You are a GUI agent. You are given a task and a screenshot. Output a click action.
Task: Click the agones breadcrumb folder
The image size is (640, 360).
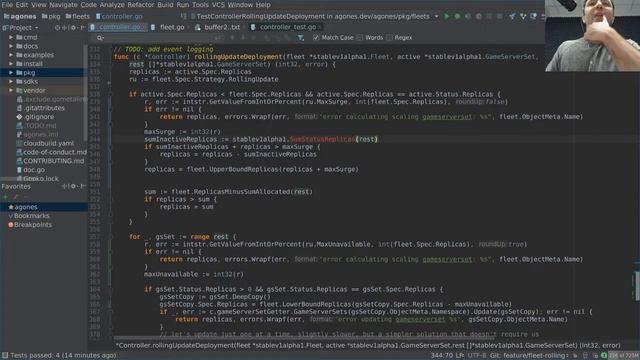20,16
